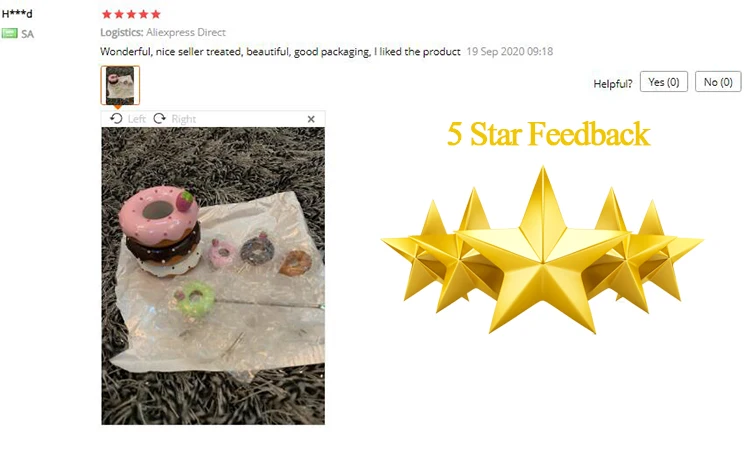The height and width of the screenshot is (450, 750).
Task: Click the pink stacked donut in photo
Action: pos(159,214)
